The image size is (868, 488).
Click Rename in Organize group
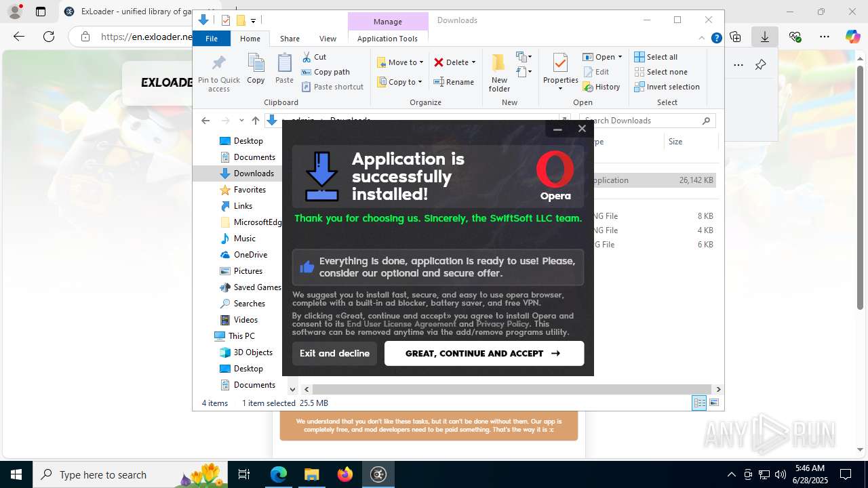click(454, 82)
